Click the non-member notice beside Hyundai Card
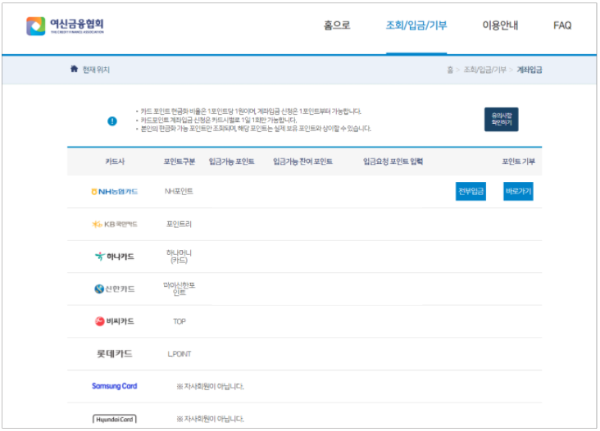 coord(210,419)
